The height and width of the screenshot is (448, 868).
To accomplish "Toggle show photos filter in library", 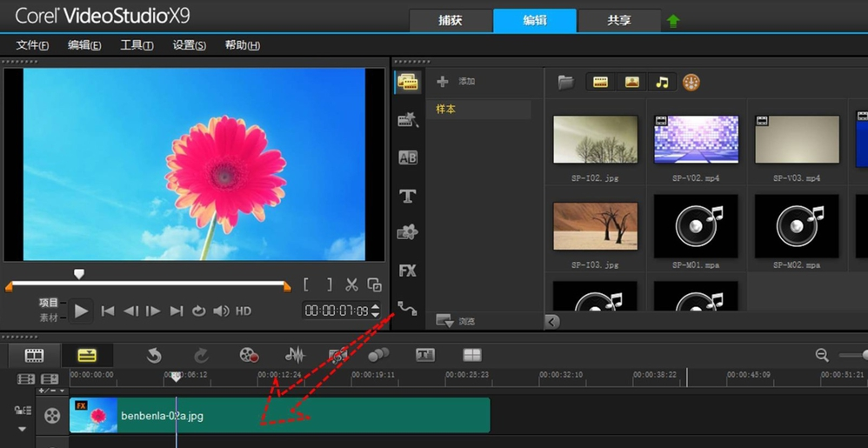I will [631, 83].
